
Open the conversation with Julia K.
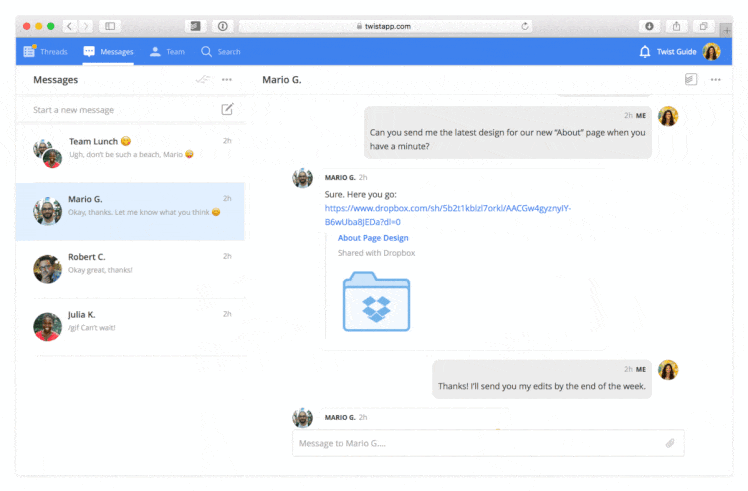click(x=130, y=327)
